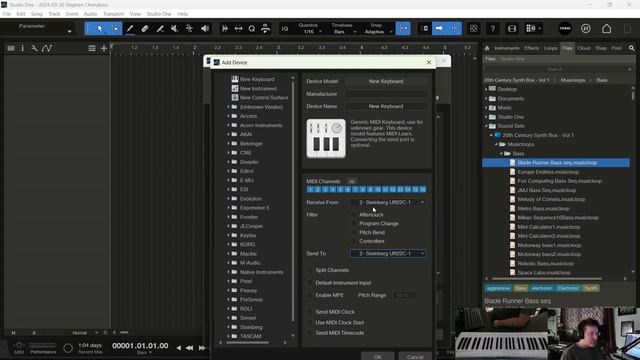
Task: Open the File menu
Action: (x=7, y=14)
